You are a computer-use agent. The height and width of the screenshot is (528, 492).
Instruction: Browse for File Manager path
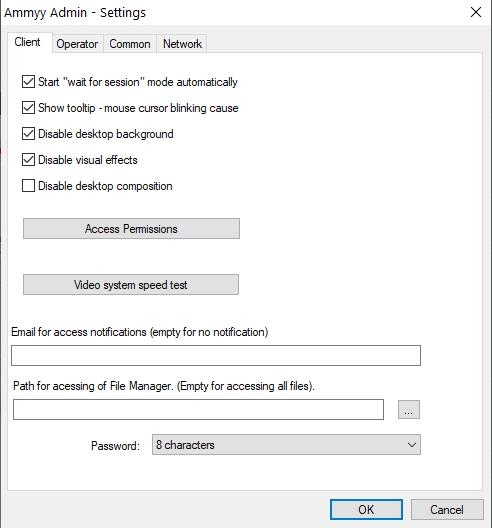[409, 409]
